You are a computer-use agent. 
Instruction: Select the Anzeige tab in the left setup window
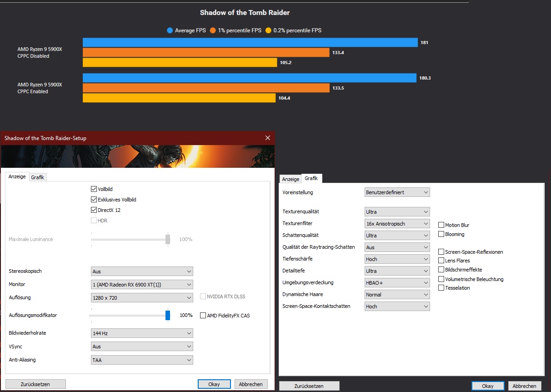click(17, 176)
